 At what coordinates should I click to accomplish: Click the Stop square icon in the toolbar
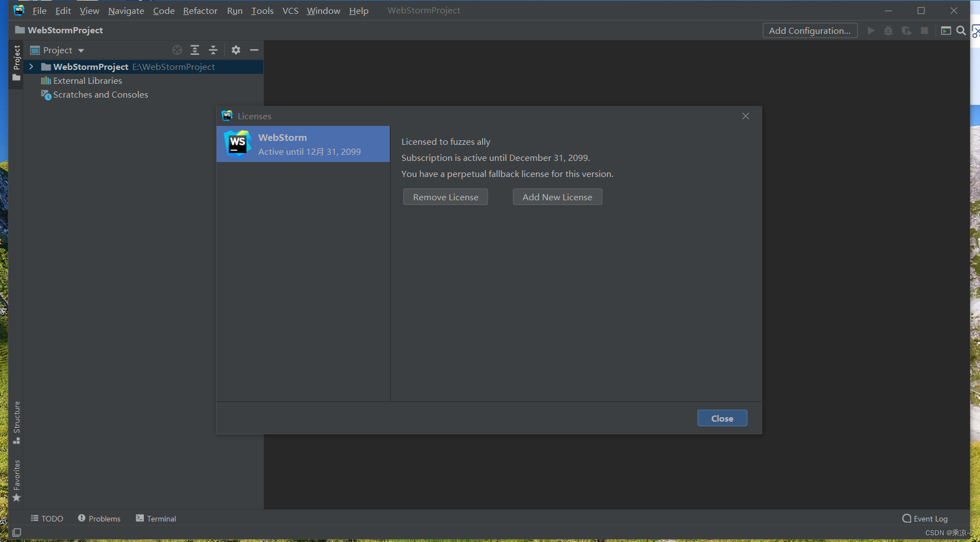coord(924,31)
